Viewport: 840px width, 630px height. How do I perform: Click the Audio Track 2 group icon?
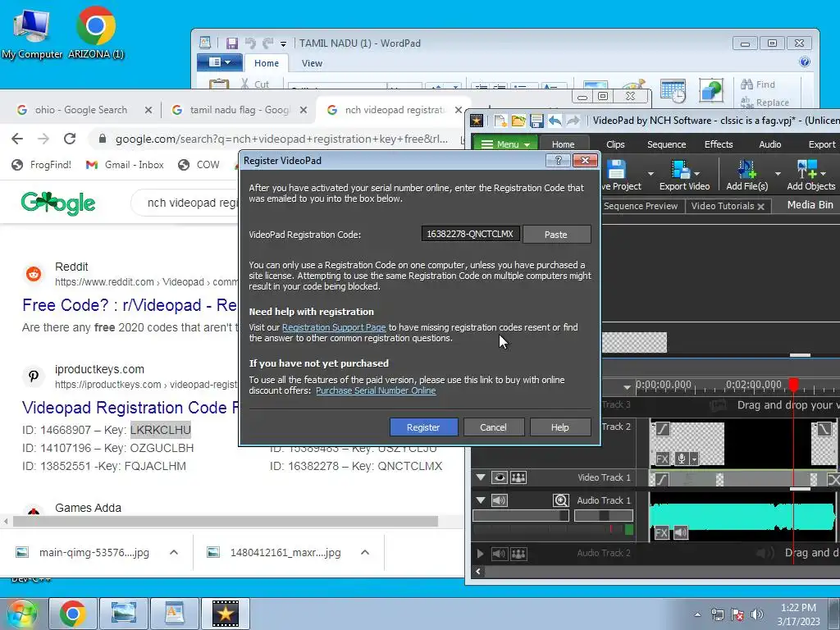point(518,554)
